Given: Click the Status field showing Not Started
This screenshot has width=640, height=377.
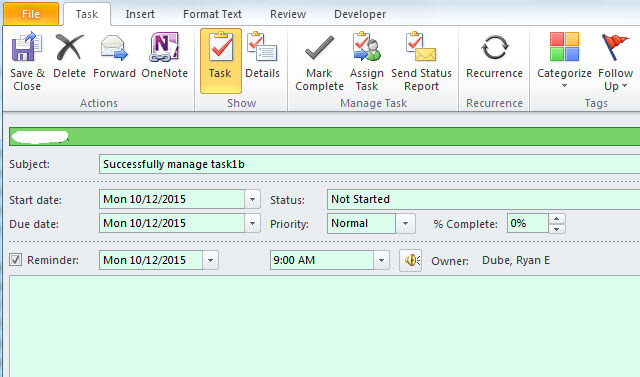Looking at the screenshot, I should [483, 200].
